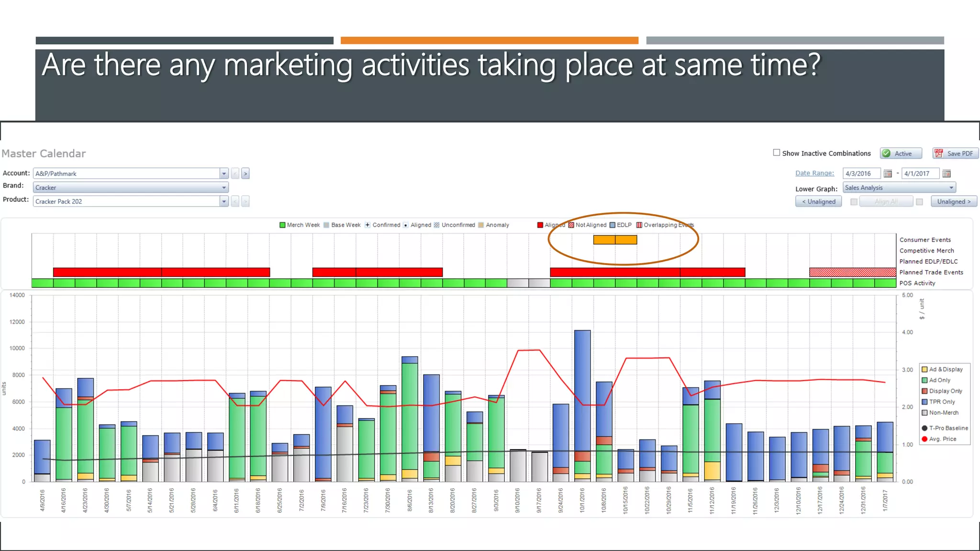Click the Non-Merch legend icon
The width and height of the screenshot is (980, 551).
pos(924,413)
